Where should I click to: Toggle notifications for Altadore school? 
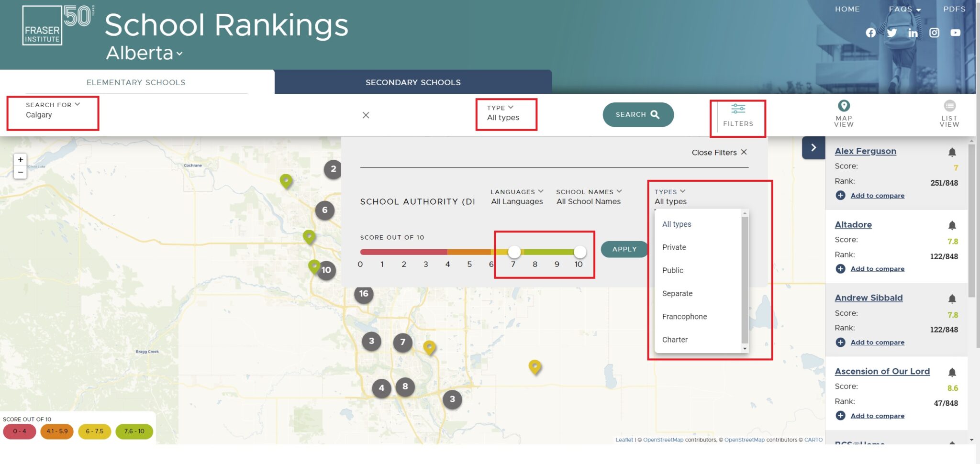tap(952, 225)
